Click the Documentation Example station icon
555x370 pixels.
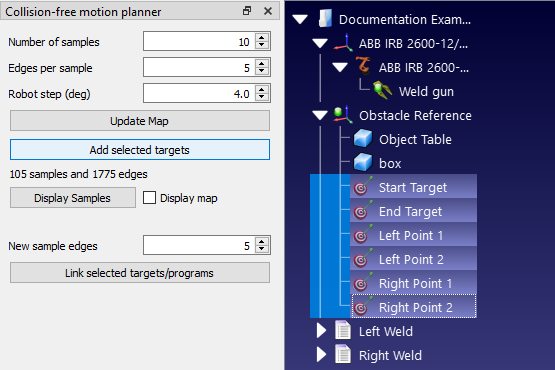(x=325, y=19)
